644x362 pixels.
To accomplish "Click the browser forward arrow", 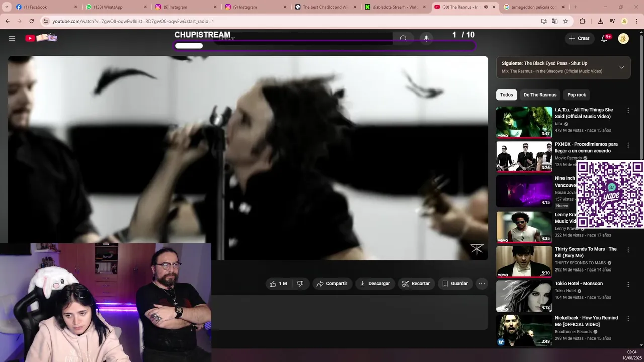I will pos(19,21).
